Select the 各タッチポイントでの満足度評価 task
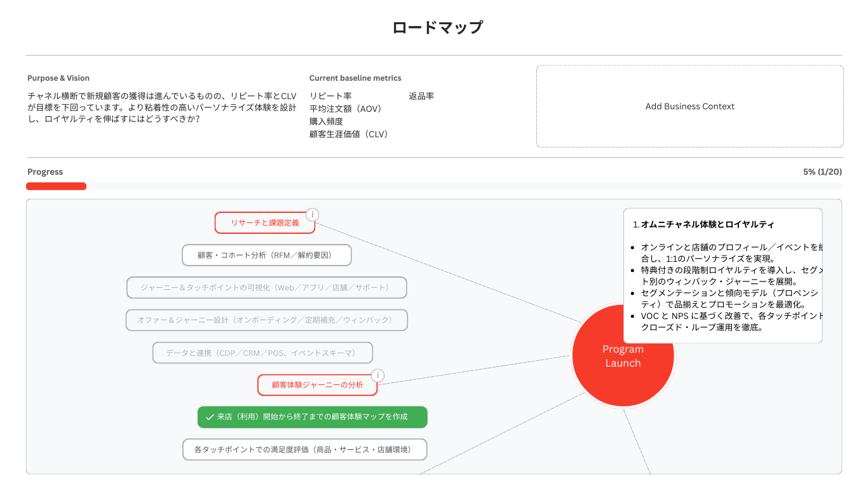Viewport: 868px width, 488px height. [x=305, y=450]
